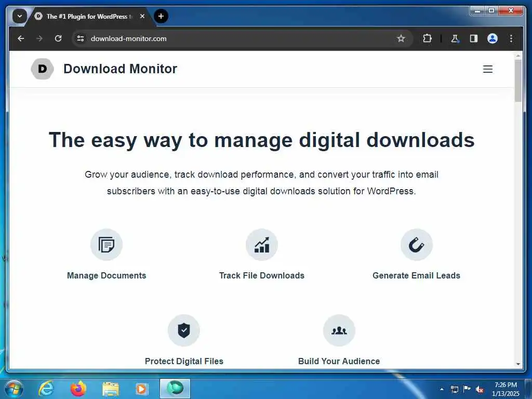Bookmark this page with star icon
The width and height of the screenshot is (532, 399).
click(401, 38)
